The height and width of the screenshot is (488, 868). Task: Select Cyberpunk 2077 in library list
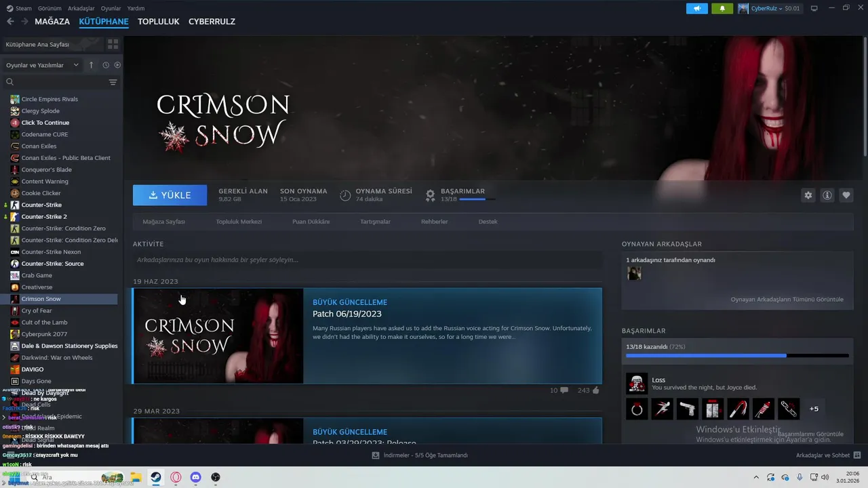pos(44,334)
